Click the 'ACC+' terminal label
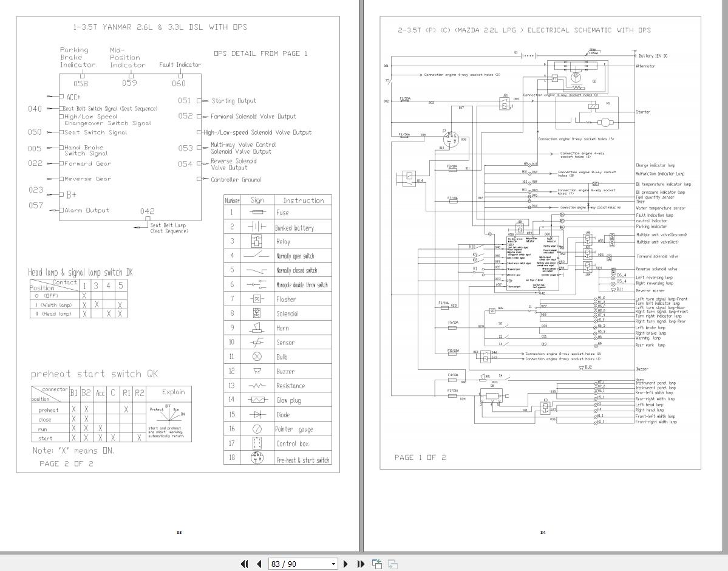Screen dimensions: 728x571 73,97
